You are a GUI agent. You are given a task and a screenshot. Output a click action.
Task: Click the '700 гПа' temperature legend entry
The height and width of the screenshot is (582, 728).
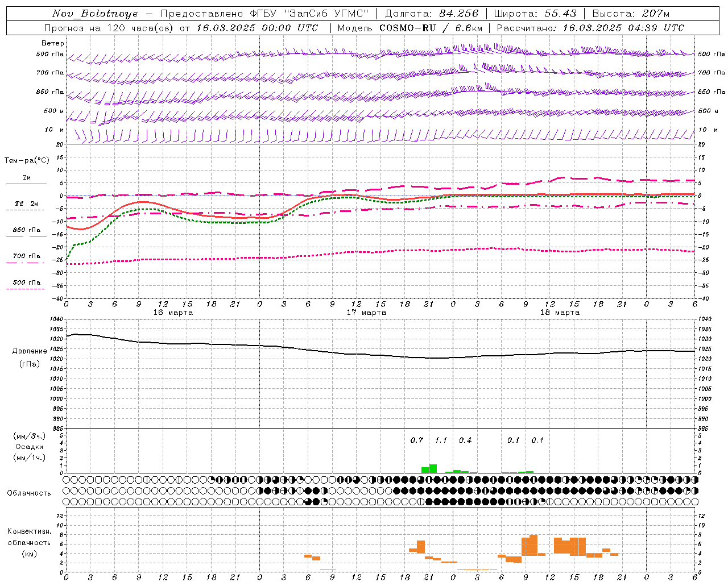[27, 256]
